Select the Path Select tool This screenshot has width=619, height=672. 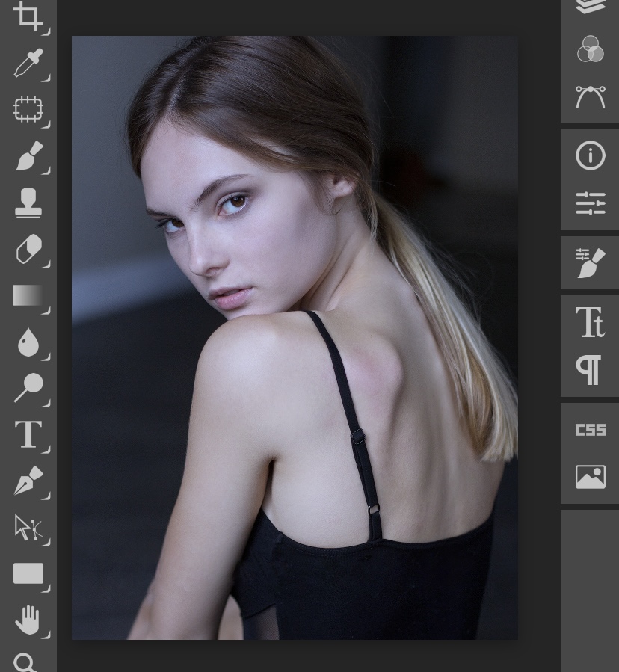pyautogui.click(x=28, y=527)
